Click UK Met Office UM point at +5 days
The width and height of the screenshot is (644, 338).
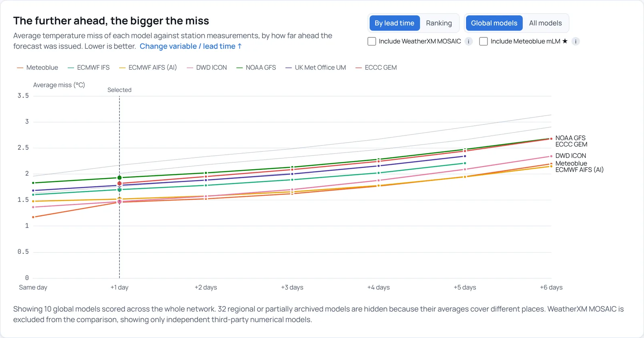[x=465, y=156]
